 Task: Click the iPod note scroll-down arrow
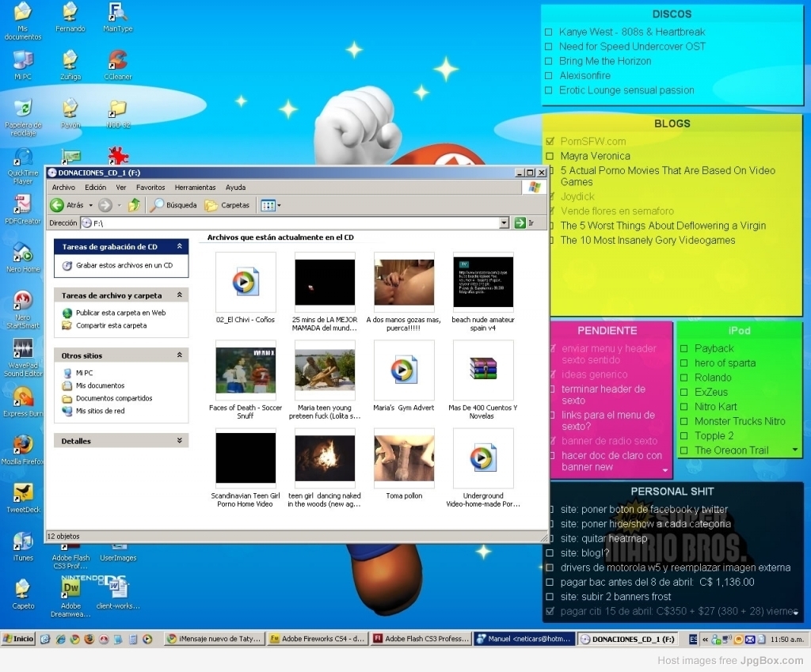point(795,450)
